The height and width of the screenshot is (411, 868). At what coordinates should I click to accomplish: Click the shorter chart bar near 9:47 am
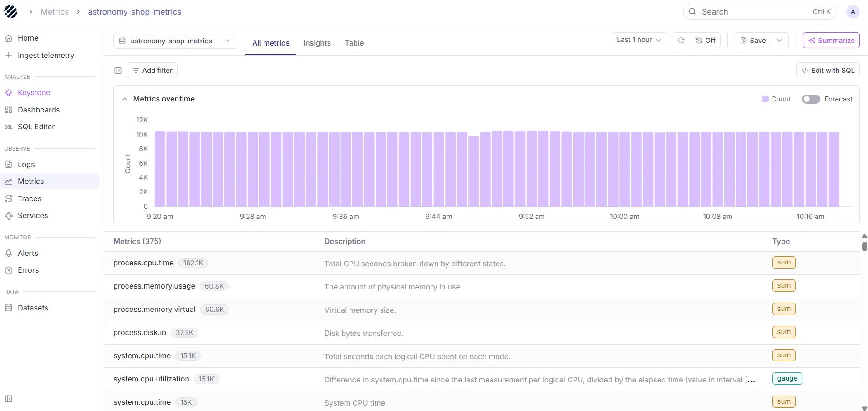pyautogui.click(x=474, y=171)
